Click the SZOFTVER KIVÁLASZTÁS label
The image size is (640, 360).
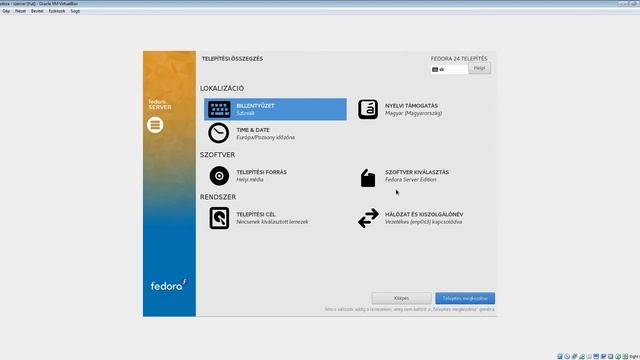pyautogui.click(x=417, y=172)
